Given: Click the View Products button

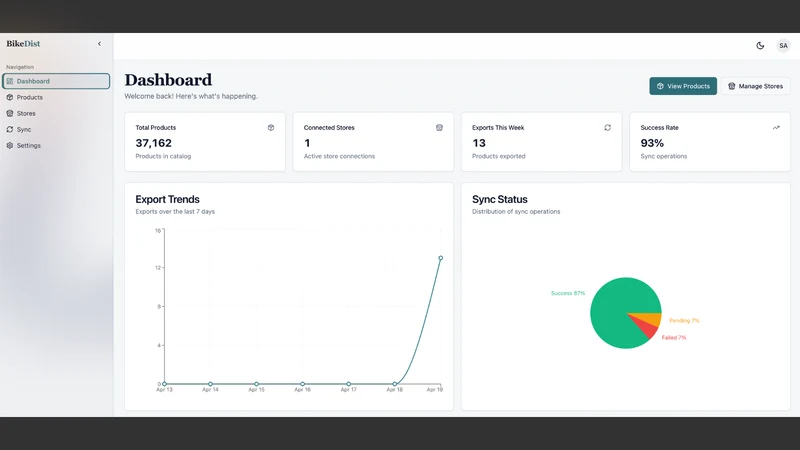Looking at the screenshot, I should coord(683,86).
